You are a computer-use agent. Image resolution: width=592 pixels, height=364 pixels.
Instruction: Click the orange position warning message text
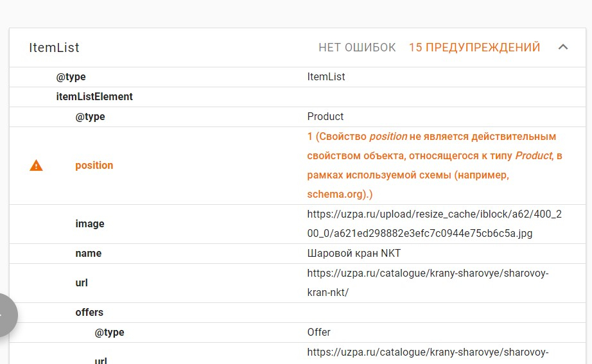(x=435, y=165)
